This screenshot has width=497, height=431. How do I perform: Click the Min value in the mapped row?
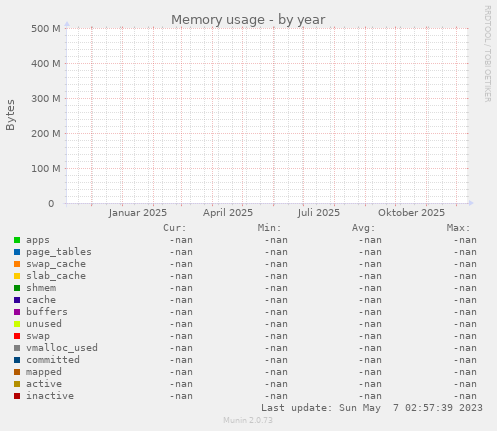click(276, 372)
